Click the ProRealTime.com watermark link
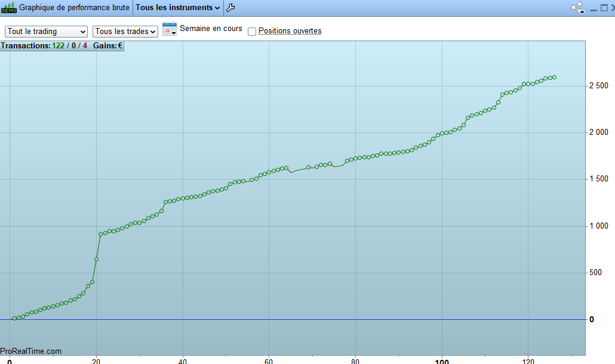Viewport: 615px width, 364px height. [30, 351]
